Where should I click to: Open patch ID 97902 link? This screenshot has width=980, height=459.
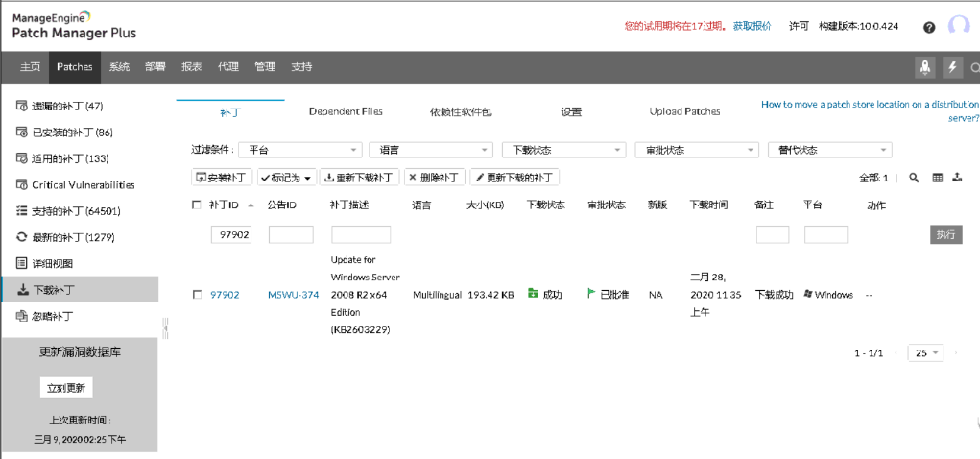coord(225,295)
